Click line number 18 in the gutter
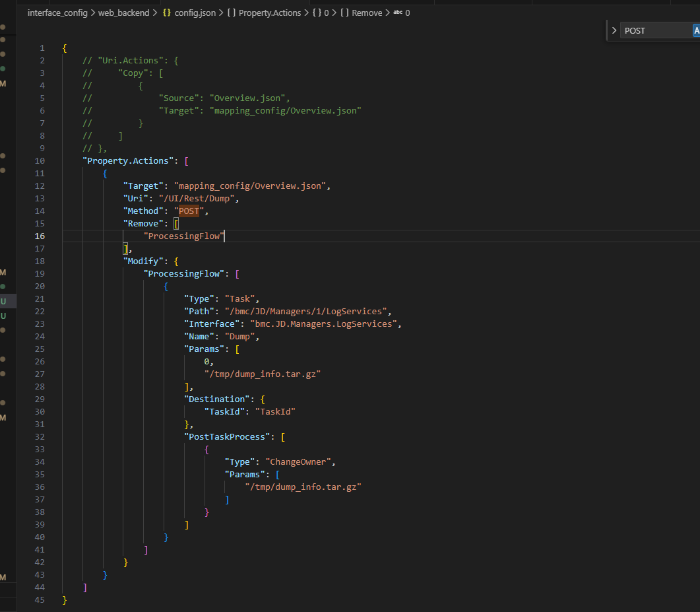This screenshot has width=700, height=612. point(40,261)
